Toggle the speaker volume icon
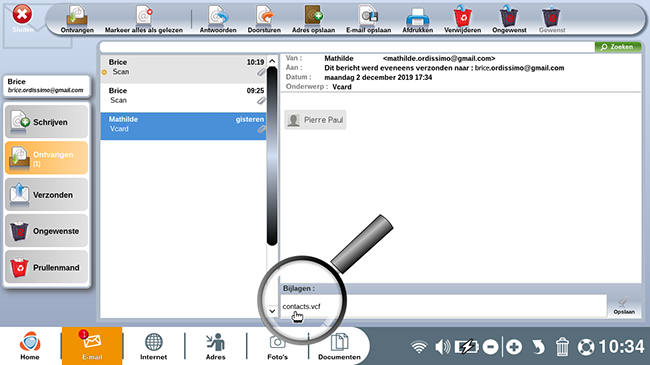 tap(442, 346)
